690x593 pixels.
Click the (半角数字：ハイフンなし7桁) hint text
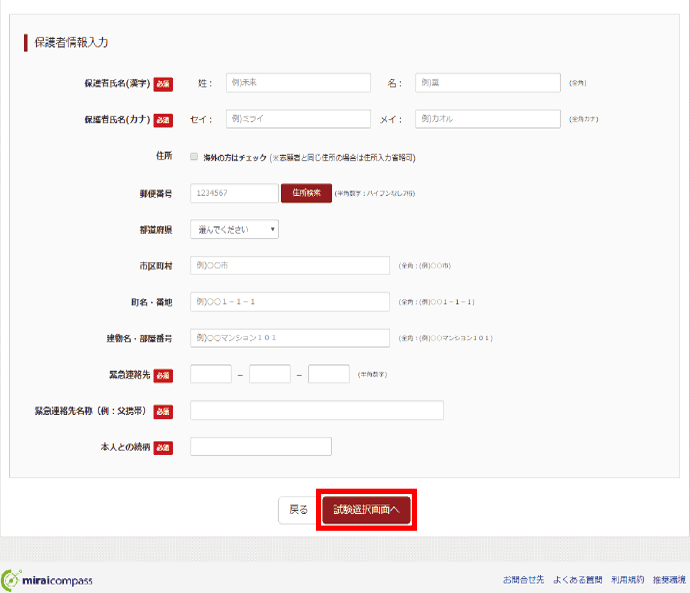(374, 193)
